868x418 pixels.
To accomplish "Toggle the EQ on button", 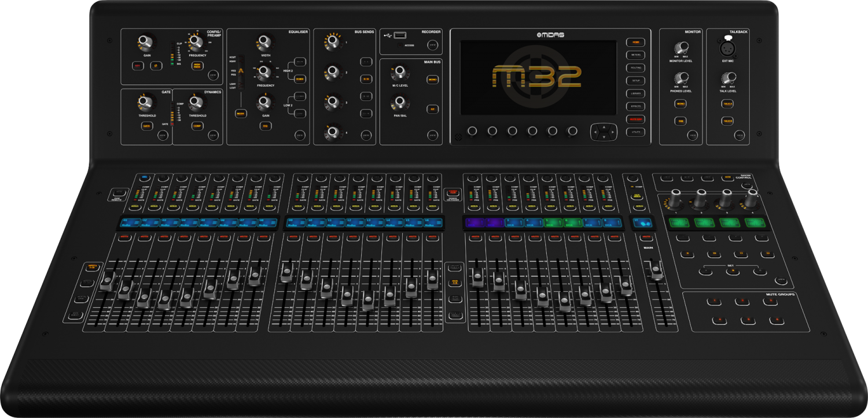I will coord(265,125).
